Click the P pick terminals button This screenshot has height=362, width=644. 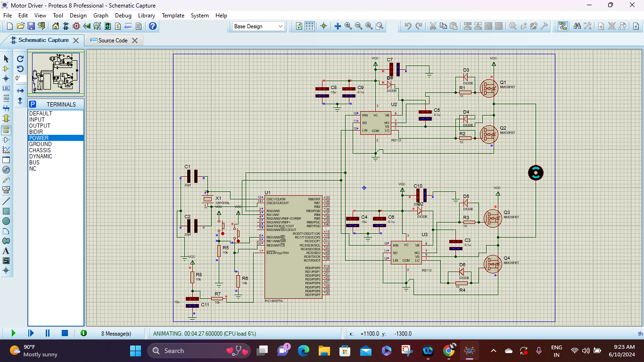tap(33, 104)
